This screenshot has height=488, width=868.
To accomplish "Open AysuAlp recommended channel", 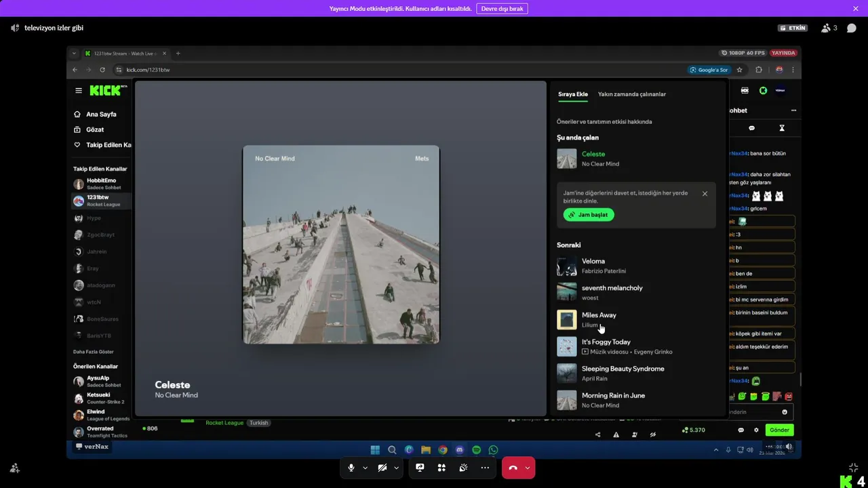I will tap(101, 381).
